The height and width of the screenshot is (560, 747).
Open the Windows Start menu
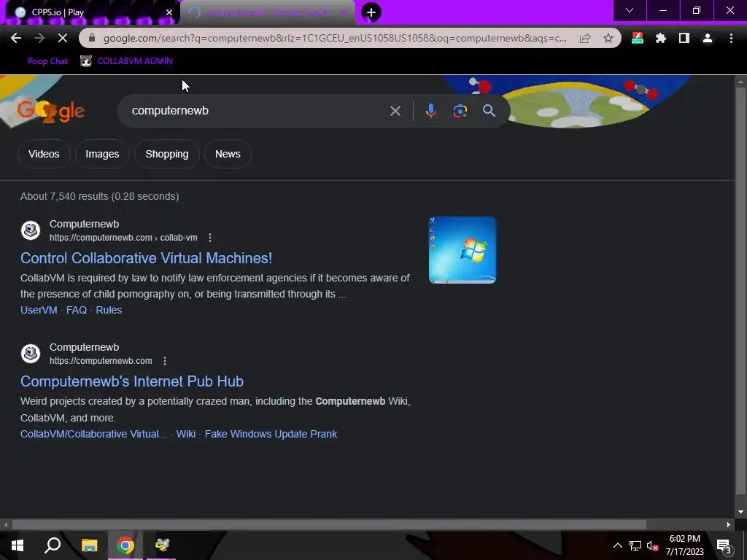point(18,545)
